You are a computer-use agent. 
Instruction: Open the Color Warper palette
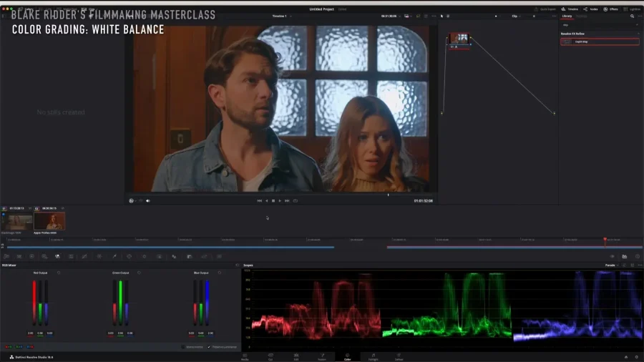99,257
